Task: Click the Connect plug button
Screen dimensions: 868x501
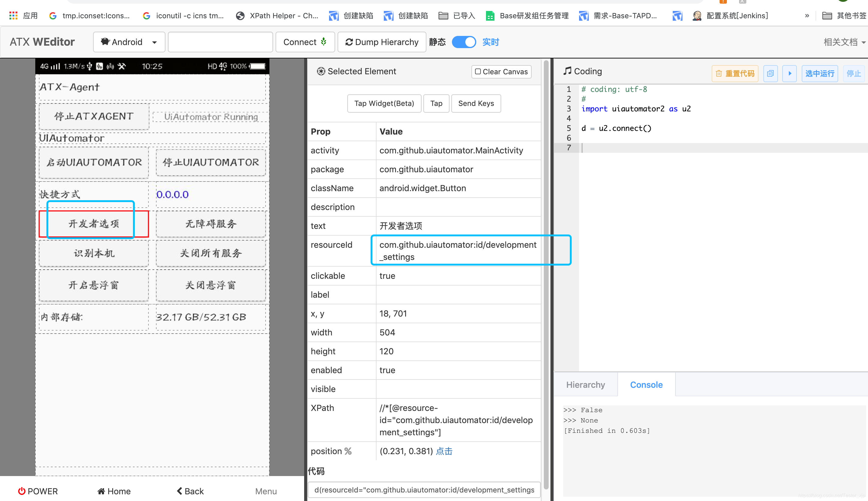Action: 304,42
